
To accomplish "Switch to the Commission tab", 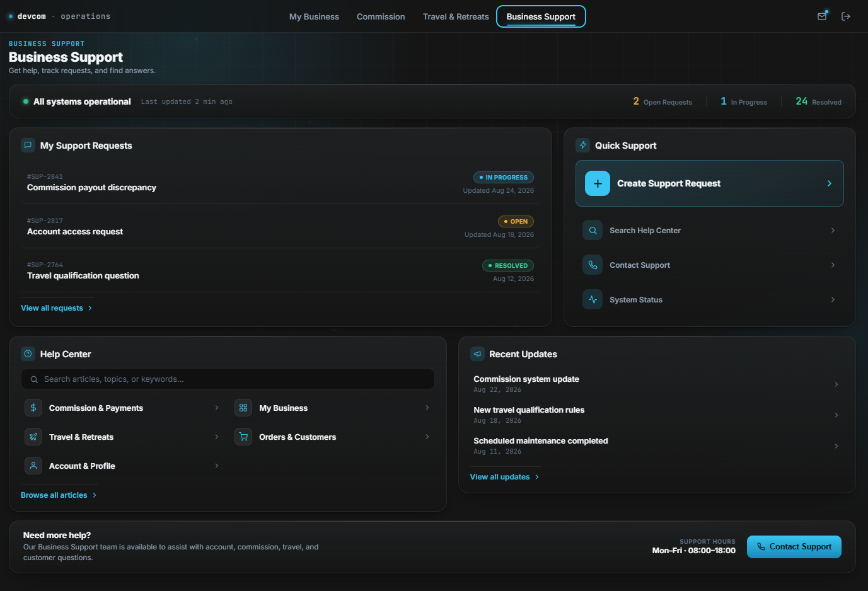I will (x=381, y=16).
